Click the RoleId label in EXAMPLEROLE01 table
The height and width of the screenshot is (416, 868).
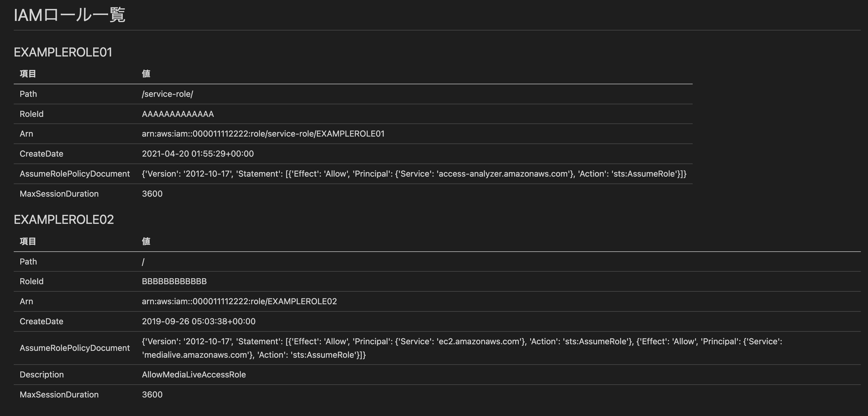[32, 114]
